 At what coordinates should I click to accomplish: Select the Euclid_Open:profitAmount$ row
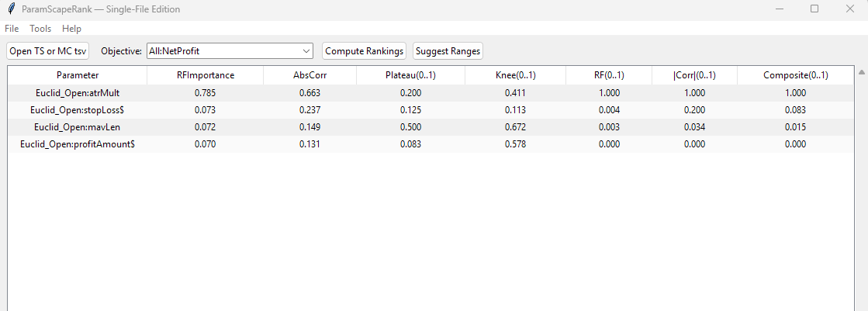coord(78,144)
